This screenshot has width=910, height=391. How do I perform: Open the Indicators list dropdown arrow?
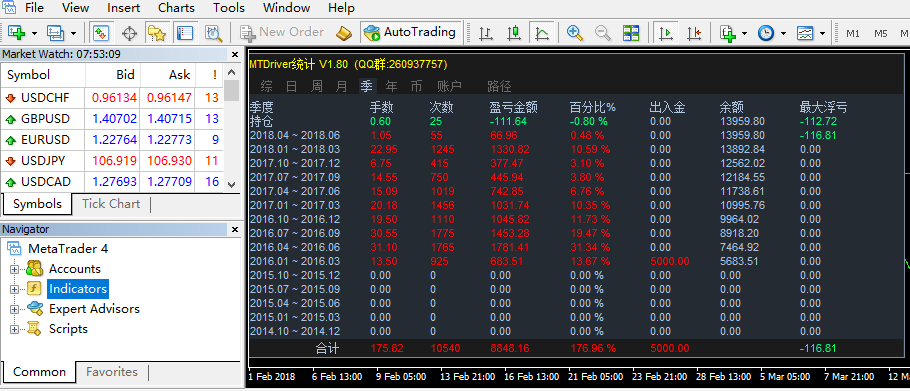click(x=744, y=33)
